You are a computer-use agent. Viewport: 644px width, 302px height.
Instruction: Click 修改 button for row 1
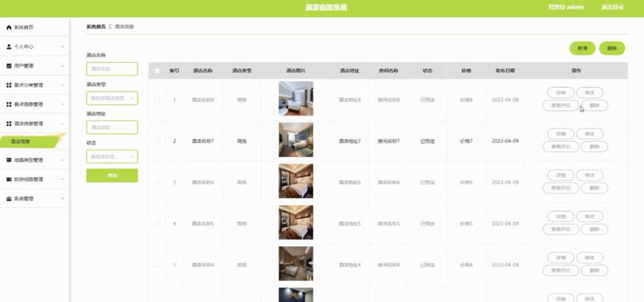click(590, 92)
